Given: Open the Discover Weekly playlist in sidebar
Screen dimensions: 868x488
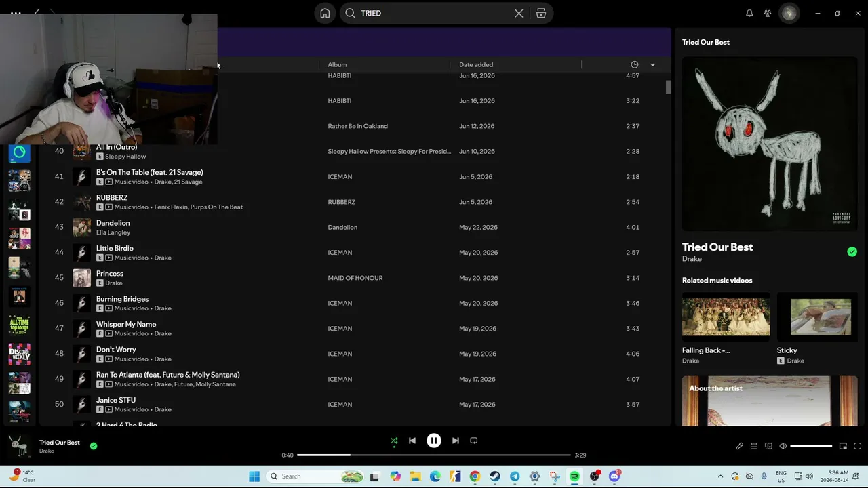Looking at the screenshot, I should pyautogui.click(x=19, y=353).
